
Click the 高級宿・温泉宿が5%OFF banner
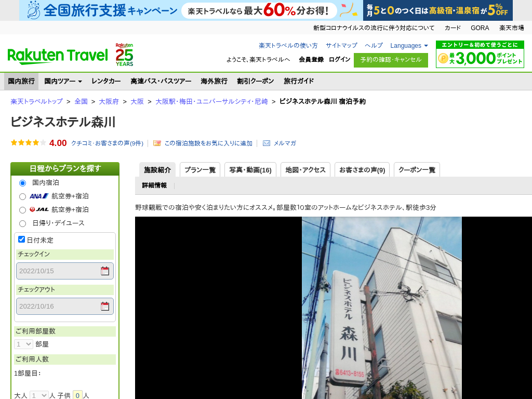[437, 10]
